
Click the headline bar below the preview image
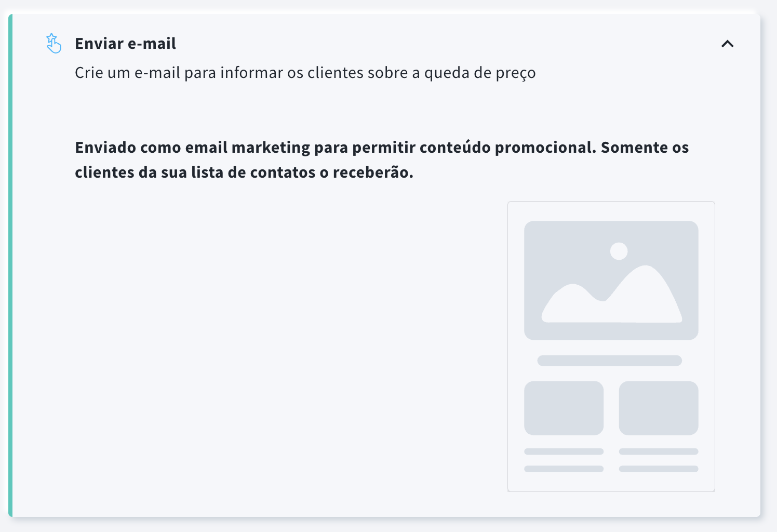610,361
